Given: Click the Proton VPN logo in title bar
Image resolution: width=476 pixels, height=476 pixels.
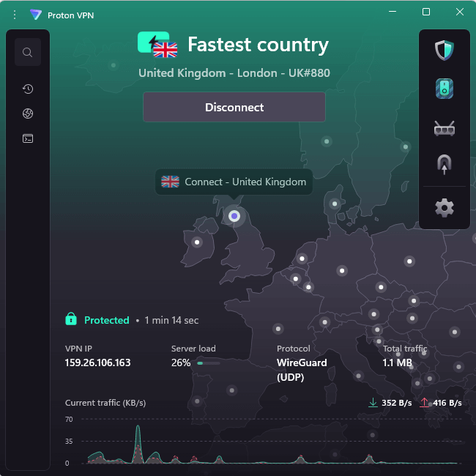Looking at the screenshot, I should 36,15.
